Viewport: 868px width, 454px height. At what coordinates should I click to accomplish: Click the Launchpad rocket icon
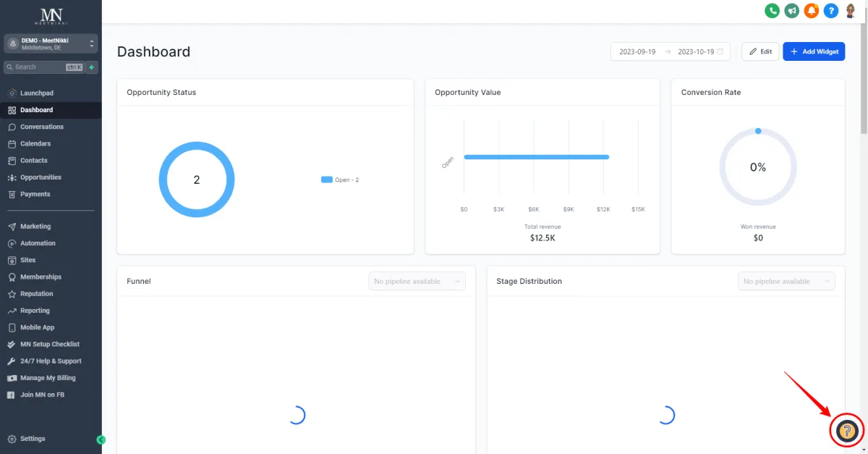pyautogui.click(x=12, y=93)
